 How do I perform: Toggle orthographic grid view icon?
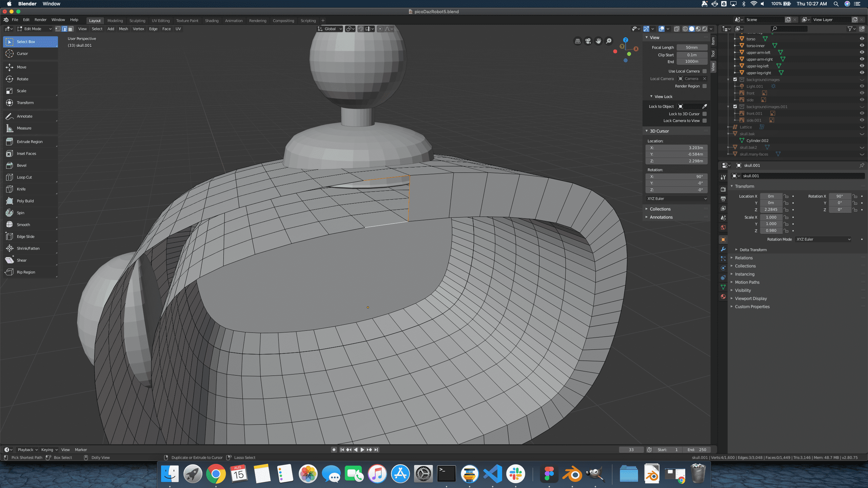[x=577, y=41]
